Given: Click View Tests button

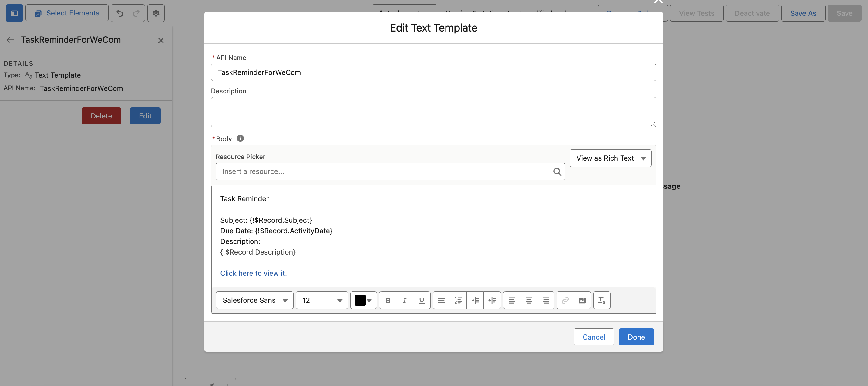Looking at the screenshot, I should [x=696, y=13].
